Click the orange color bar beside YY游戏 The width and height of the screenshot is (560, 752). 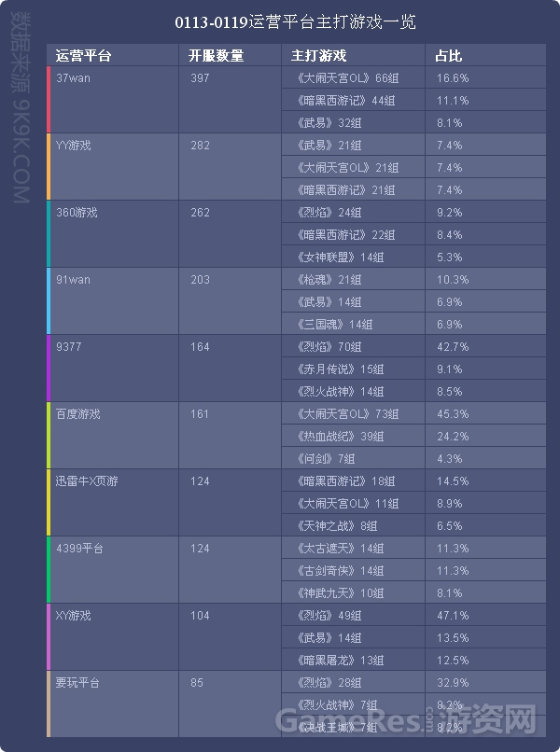49,166
